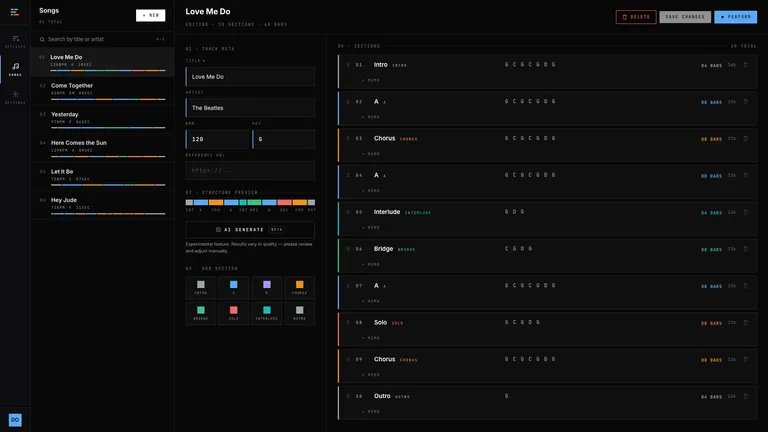768x432 pixels.
Task: Add an Intro section using grey swatch
Action: pyautogui.click(x=201, y=288)
